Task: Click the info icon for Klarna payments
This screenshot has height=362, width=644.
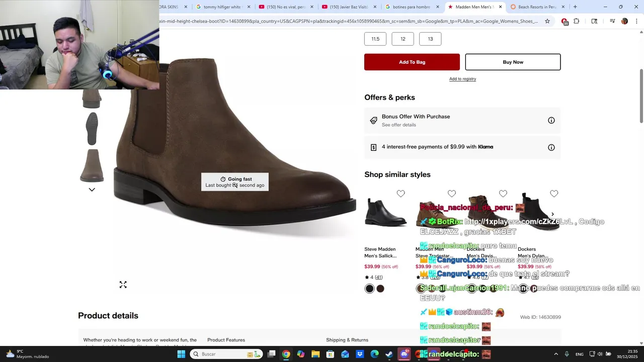Action: (551, 147)
